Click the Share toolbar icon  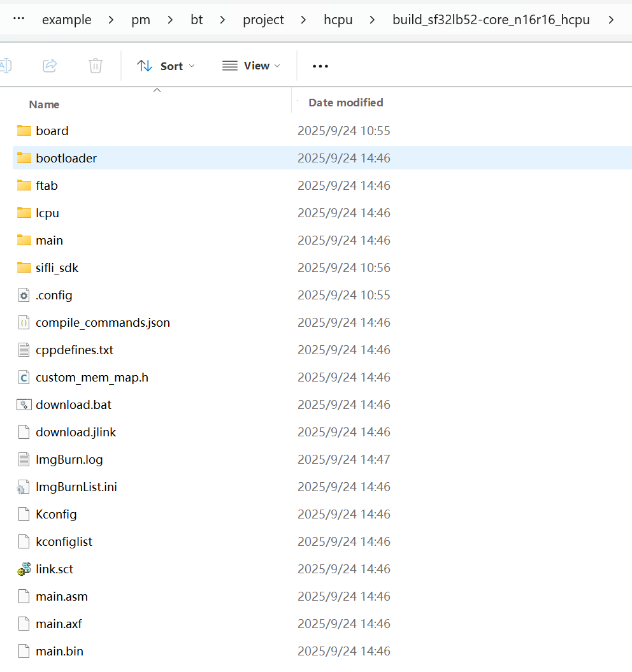pos(50,66)
